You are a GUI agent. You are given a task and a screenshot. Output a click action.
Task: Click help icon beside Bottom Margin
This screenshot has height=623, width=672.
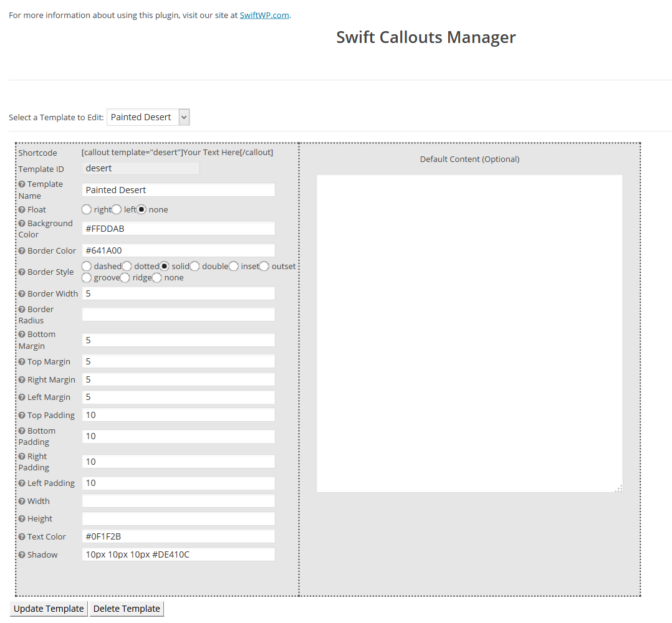[x=22, y=335]
